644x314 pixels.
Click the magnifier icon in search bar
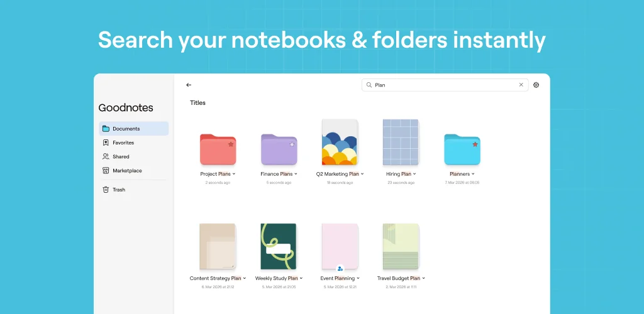pyautogui.click(x=369, y=85)
